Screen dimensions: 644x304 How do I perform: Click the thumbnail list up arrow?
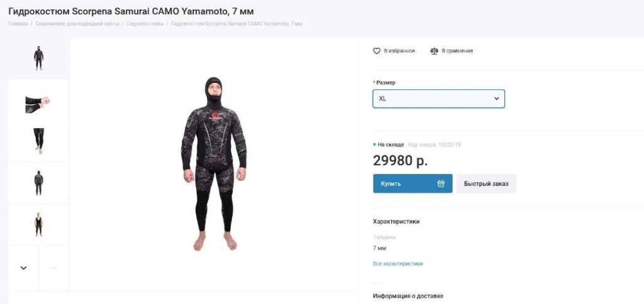pos(53,268)
